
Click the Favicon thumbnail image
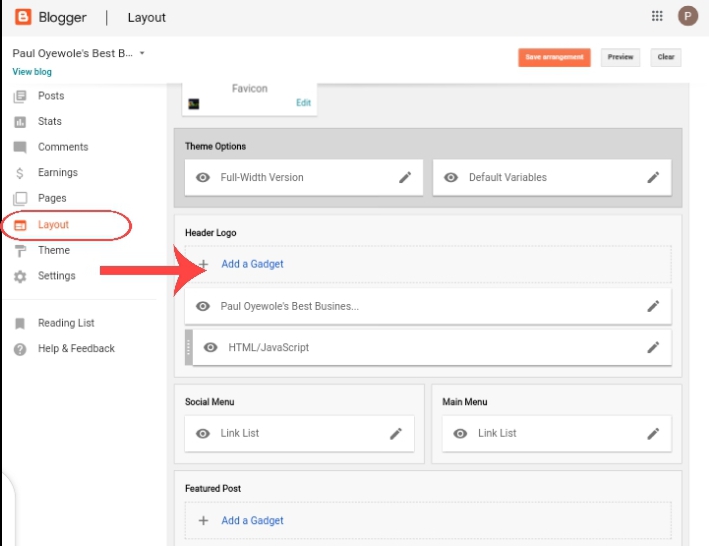click(194, 104)
